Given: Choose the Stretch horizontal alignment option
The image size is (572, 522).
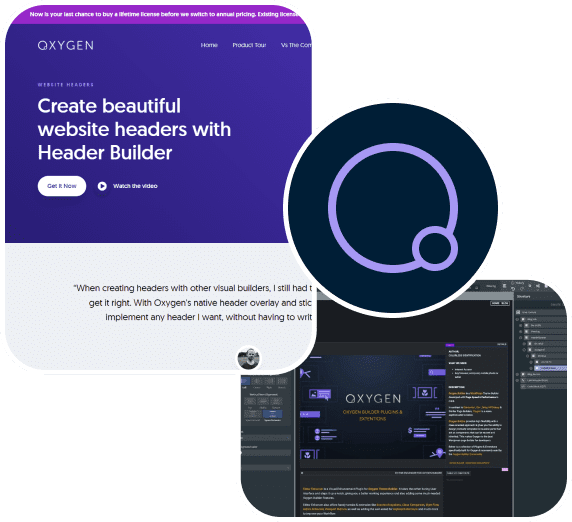Looking at the screenshot, I should pyautogui.click(x=282, y=381).
